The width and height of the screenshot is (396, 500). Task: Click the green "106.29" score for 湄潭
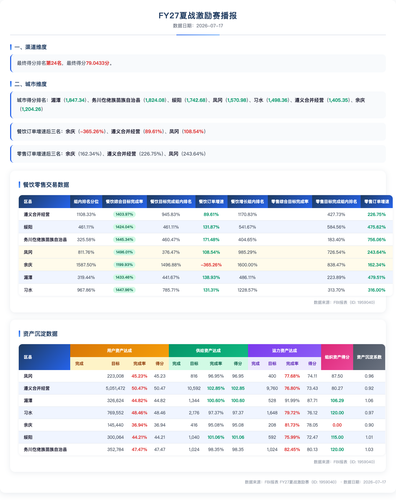click(337, 400)
